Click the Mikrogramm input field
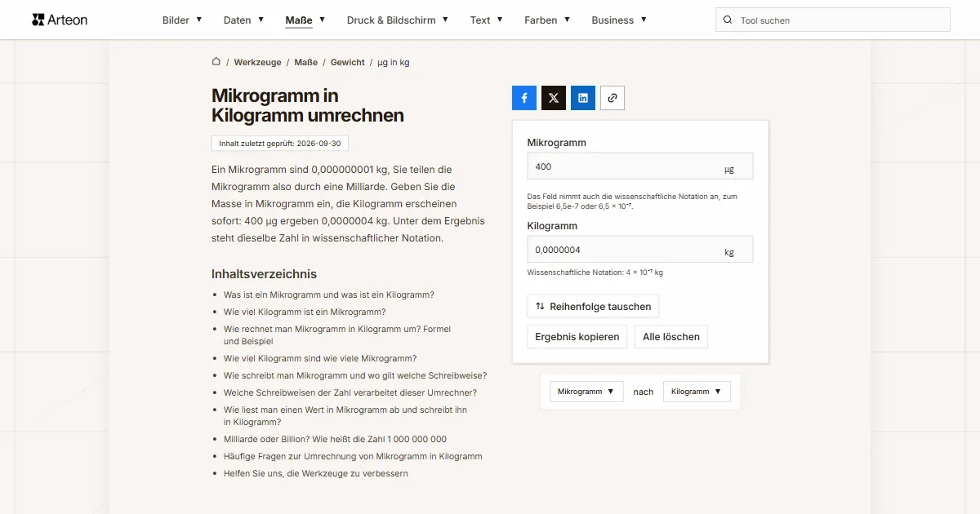The height and width of the screenshot is (514, 980). 640,166
